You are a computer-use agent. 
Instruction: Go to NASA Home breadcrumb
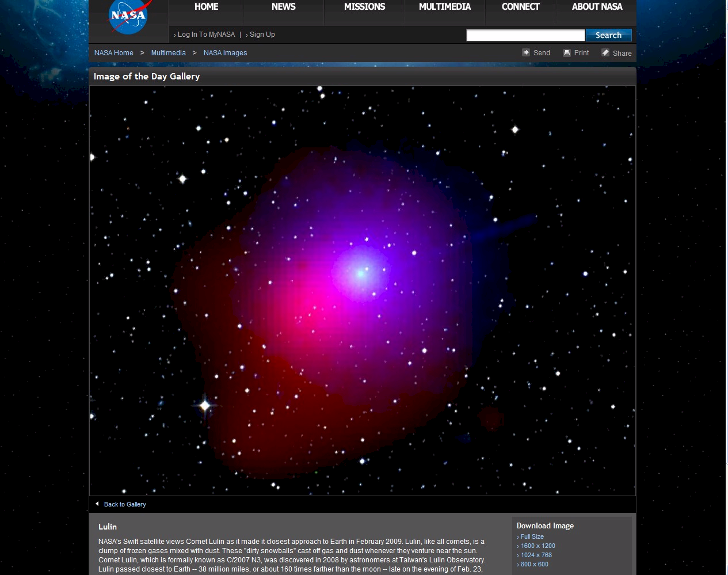pos(114,53)
